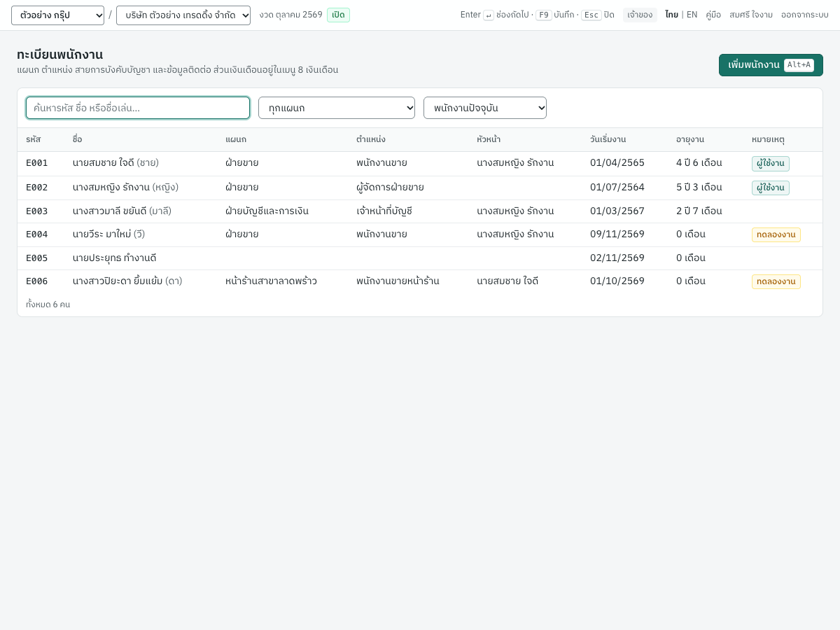Click the name นายวีระ มาใหม่ (วี)
The width and height of the screenshot is (840, 630).
(x=108, y=234)
